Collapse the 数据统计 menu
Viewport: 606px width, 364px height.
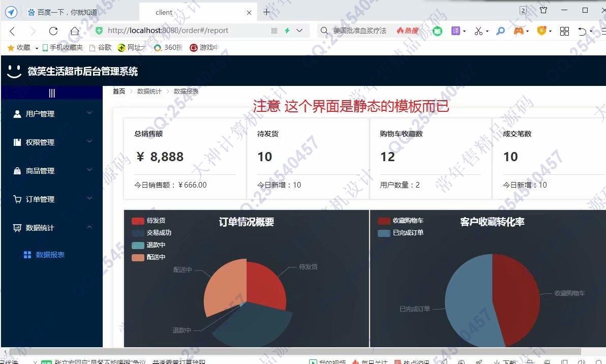52,228
